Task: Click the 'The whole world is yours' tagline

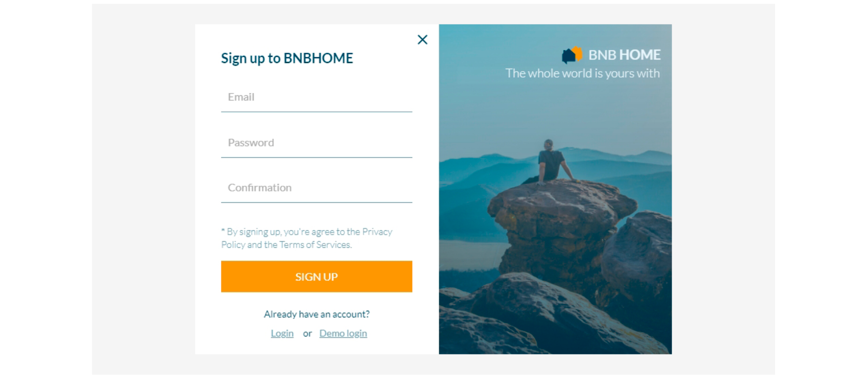Action: point(582,73)
